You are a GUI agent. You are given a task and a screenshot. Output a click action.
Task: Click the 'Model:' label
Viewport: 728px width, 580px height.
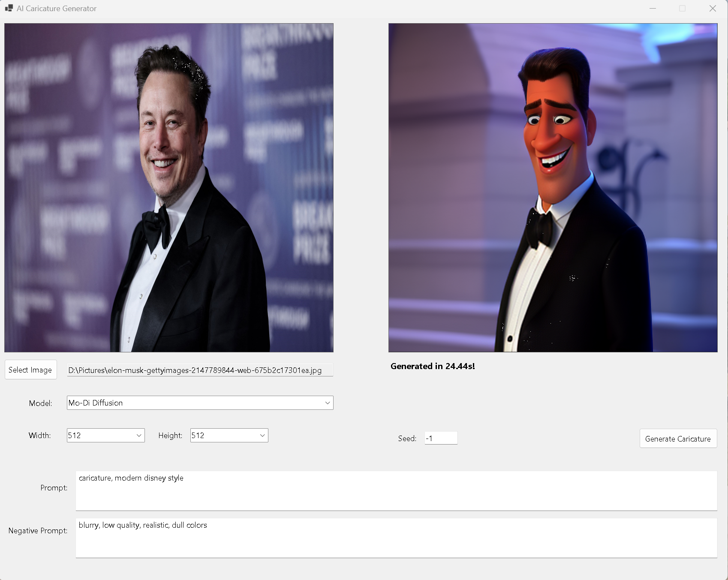[x=40, y=403]
